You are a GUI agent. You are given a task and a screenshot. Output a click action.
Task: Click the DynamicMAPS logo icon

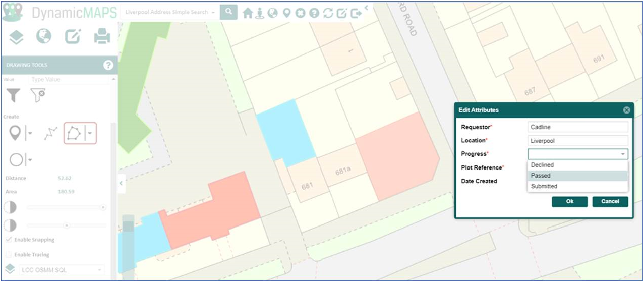click(13, 12)
